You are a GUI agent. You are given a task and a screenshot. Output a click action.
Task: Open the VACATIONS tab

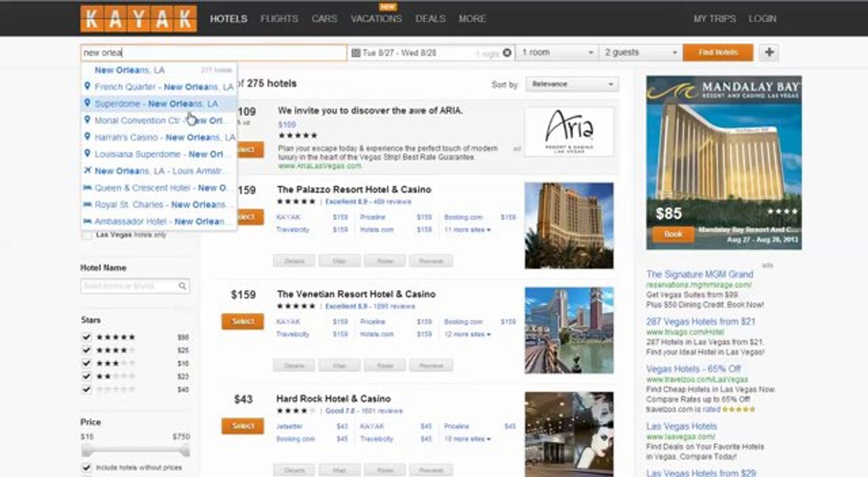[x=376, y=19]
